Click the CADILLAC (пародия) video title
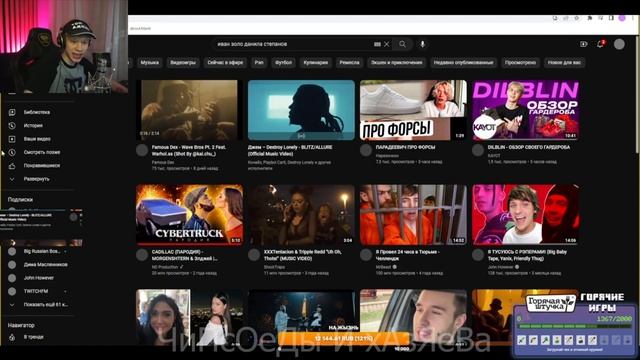 pos(184,256)
